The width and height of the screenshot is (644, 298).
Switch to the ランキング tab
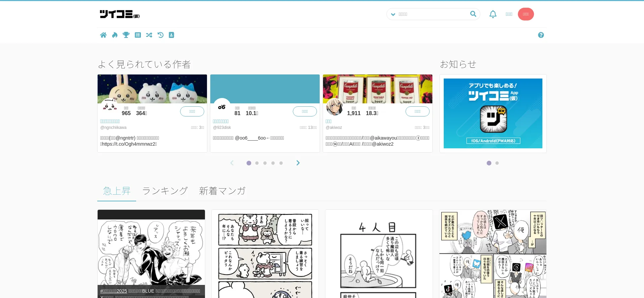click(165, 191)
